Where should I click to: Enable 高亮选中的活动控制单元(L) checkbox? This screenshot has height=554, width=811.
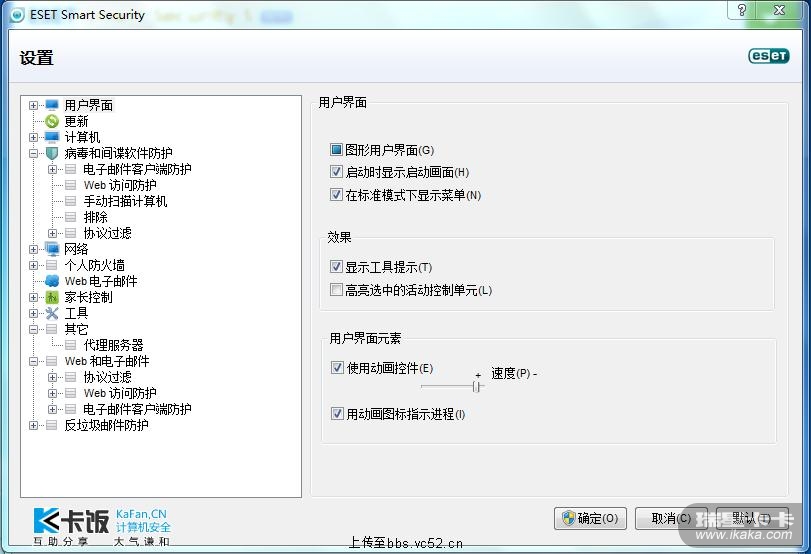point(336,290)
